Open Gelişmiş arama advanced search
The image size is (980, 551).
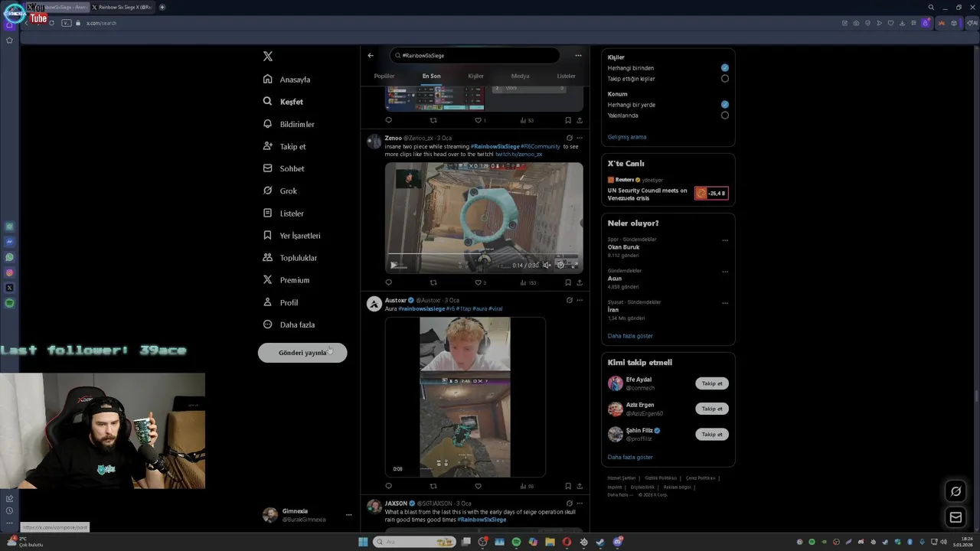[x=627, y=137]
